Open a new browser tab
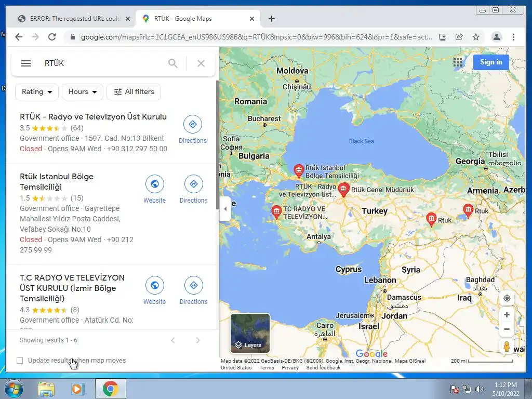This screenshot has width=532, height=399. point(271,19)
